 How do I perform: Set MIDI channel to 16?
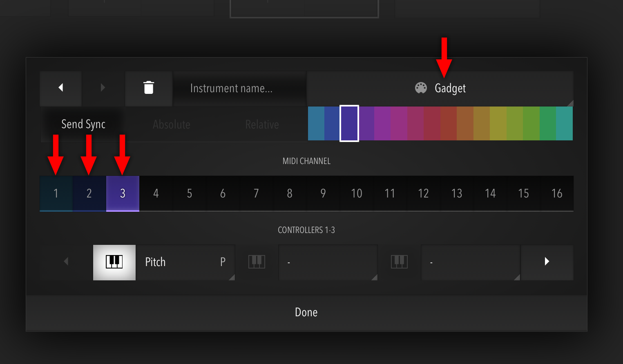pyautogui.click(x=557, y=194)
